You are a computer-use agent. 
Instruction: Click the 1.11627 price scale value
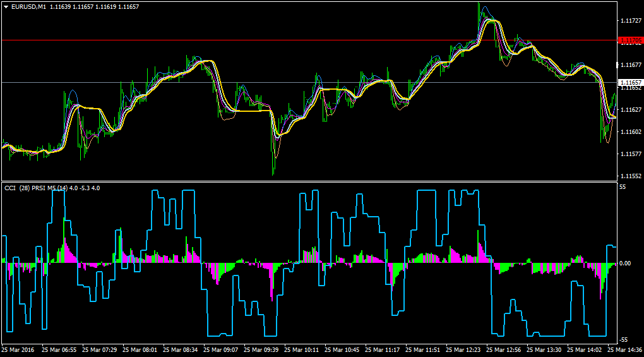[x=631, y=110]
